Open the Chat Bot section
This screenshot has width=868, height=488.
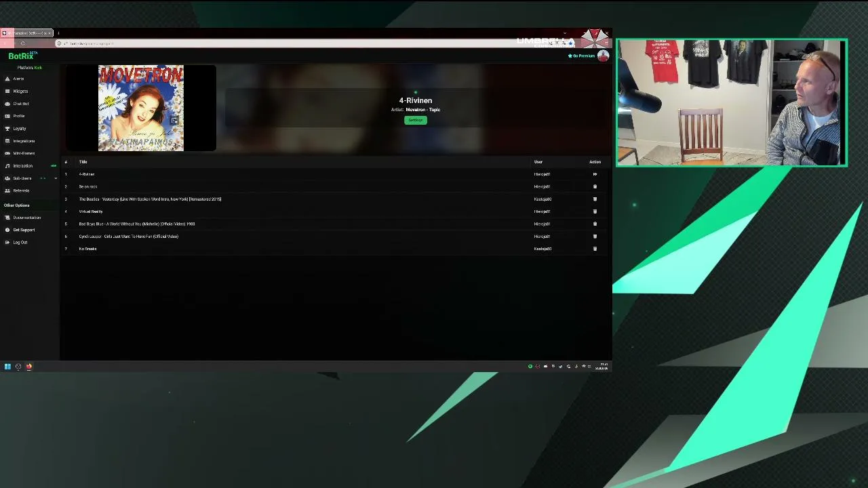click(x=20, y=104)
